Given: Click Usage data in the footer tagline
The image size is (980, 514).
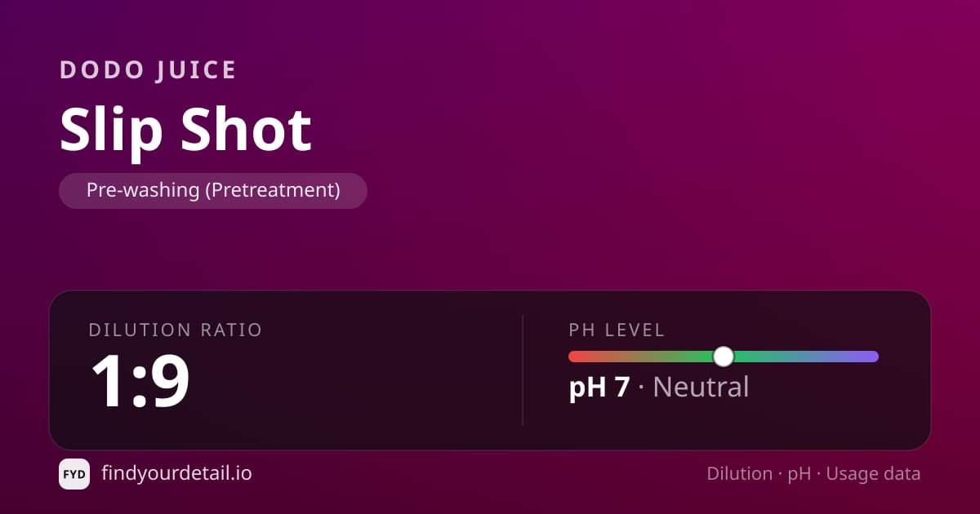Looking at the screenshot, I should click(873, 474).
